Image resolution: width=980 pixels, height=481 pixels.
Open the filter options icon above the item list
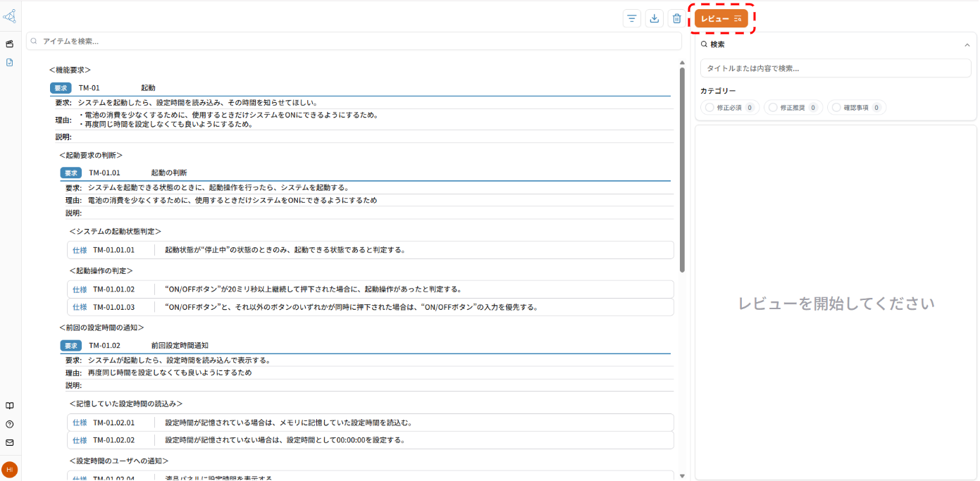pos(631,18)
